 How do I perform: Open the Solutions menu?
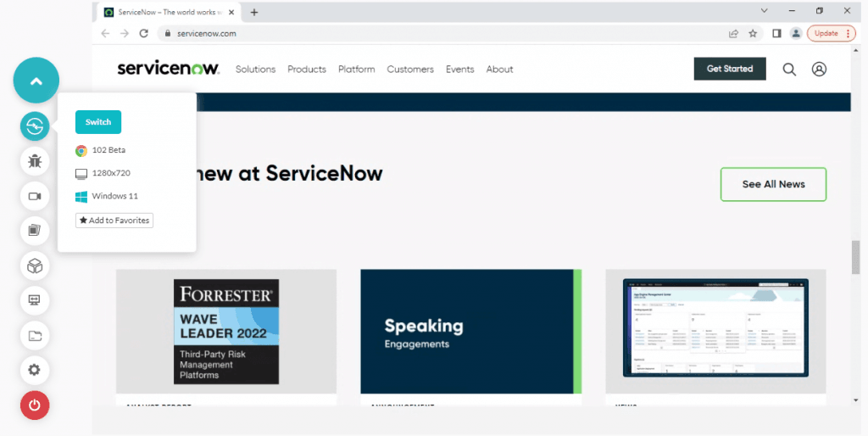pyautogui.click(x=255, y=70)
